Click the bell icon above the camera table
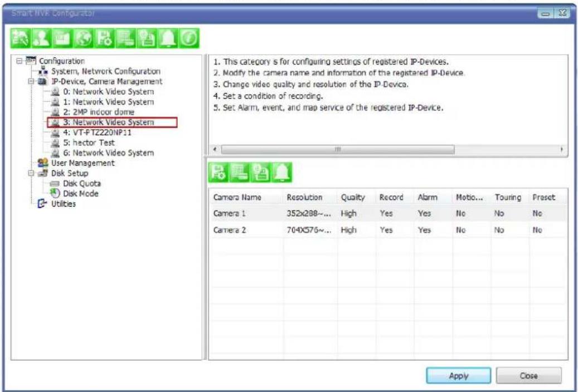The image size is (578, 392). click(x=282, y=173)
